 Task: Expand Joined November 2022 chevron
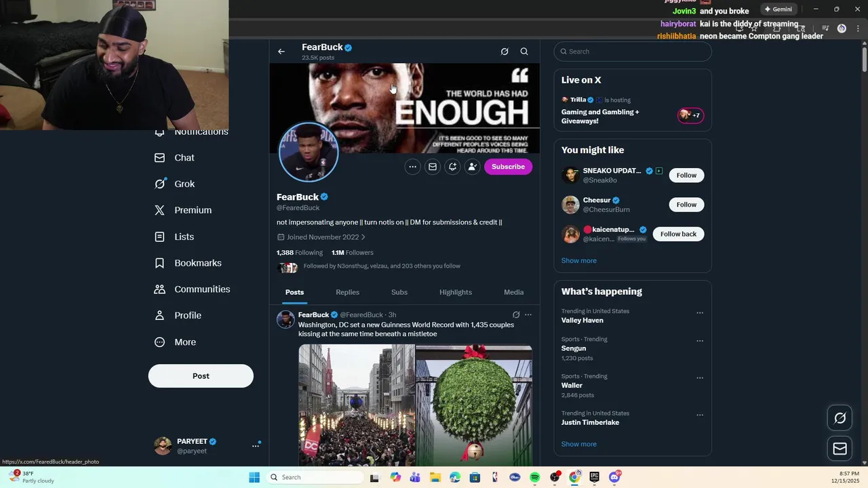pyautogui.click(x=363, y=237)
